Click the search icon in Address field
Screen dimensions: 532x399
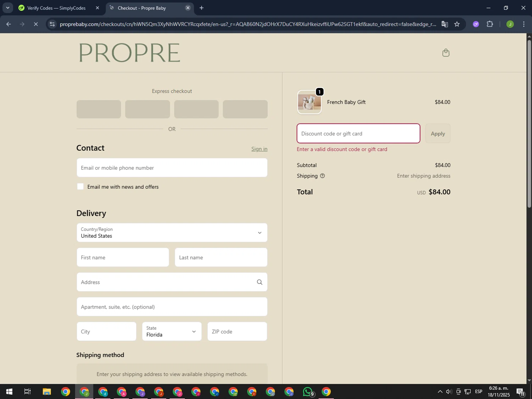click(260, 282)
